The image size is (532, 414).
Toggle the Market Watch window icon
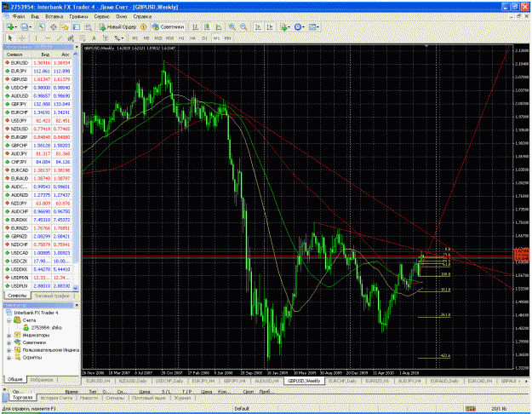(42, 26)
